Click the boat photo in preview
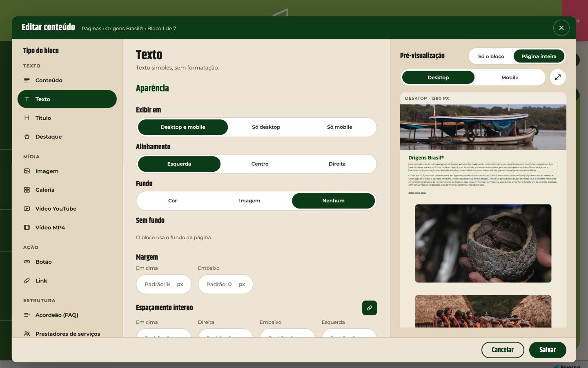 483,127
